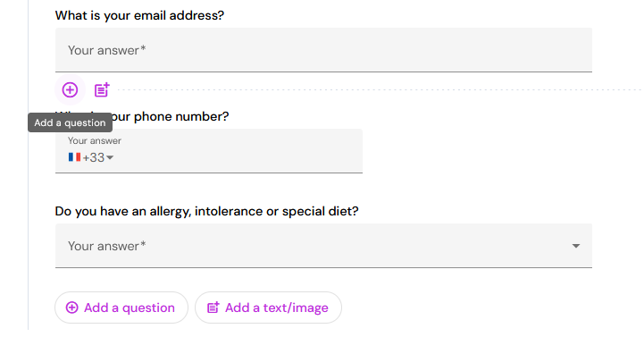Click the circled plus add question icon
The width and height of the screenshot is (644, 337).
point(70,89)
